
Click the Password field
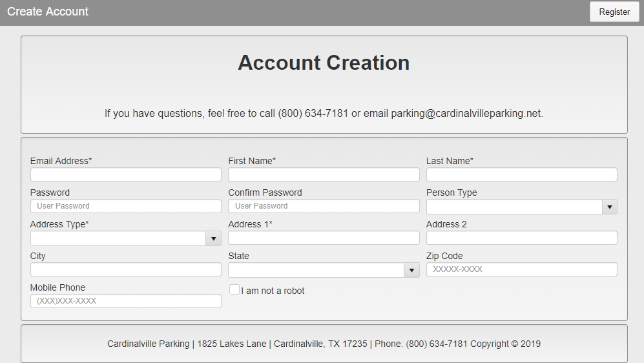click(126, 206)
